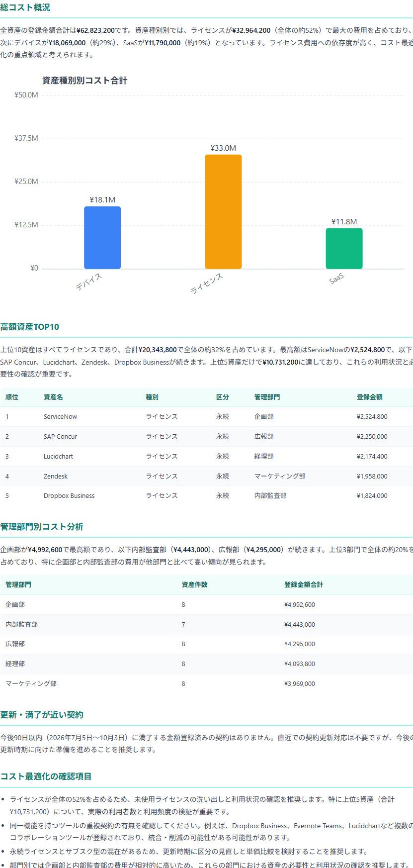Click the 区分 column header
This screenshot has width=413, height=868.
pos(223,397)
